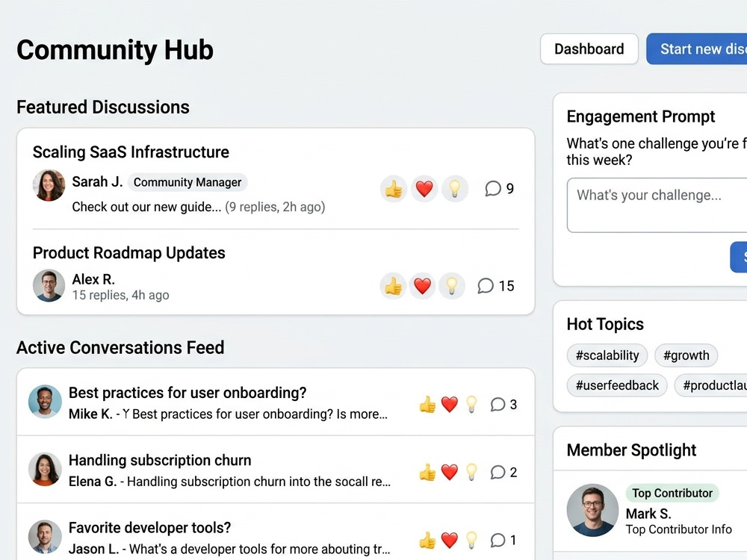Heart the Product Roadmap Updates discussion
747x560 pixels.
coord(422,286)
